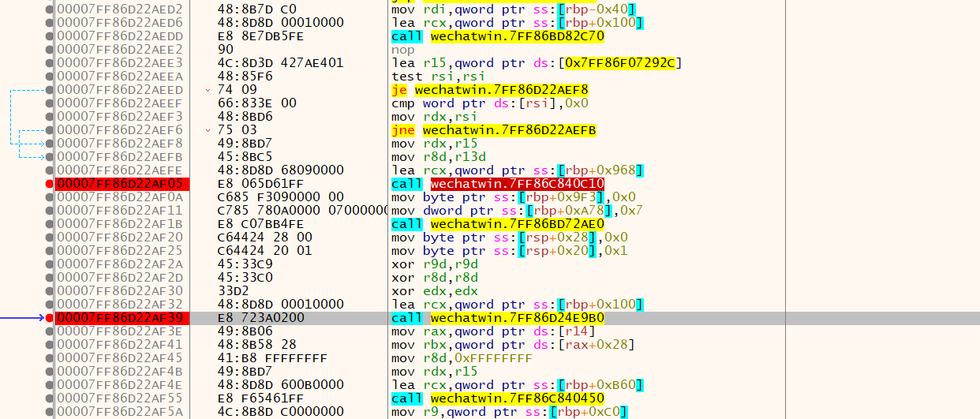Click mov rax,qword ptr ds:[r14]
This screenshot has height=419, width=980.
[493, 331]
